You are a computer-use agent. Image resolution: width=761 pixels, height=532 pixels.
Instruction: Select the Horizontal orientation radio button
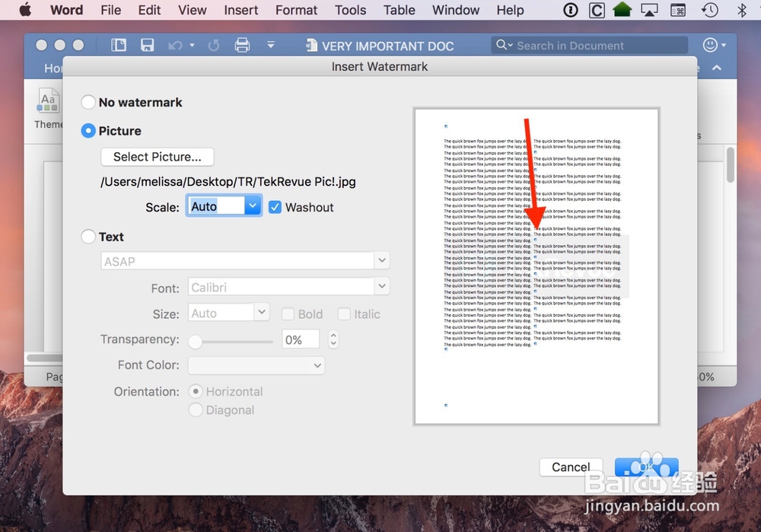pos(196,390)
